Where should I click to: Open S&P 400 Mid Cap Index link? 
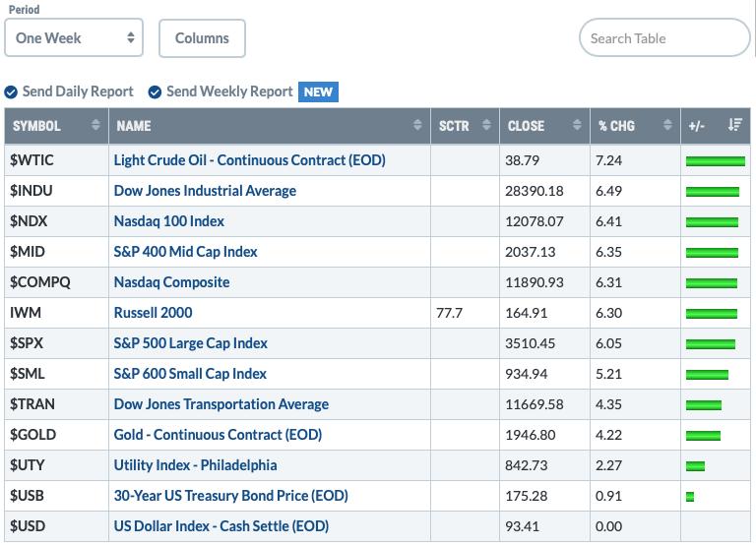(x=186, y=252)
